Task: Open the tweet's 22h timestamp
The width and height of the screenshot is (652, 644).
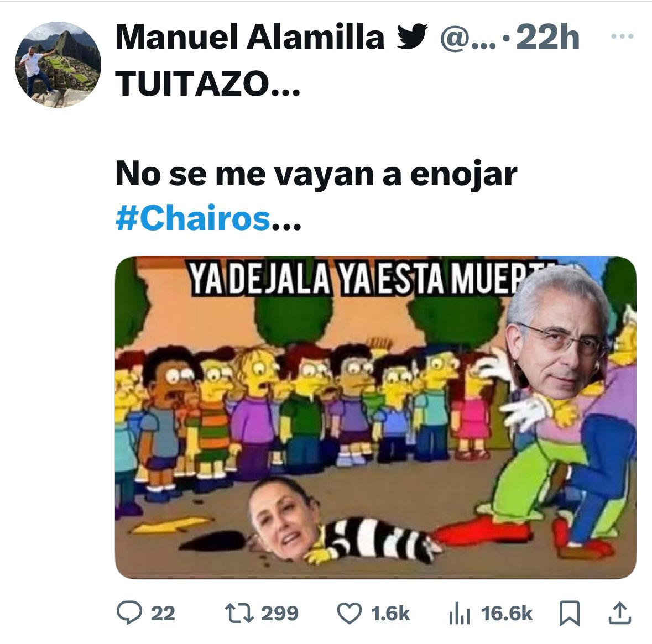Action: pyautogui.click(x=548, y=38)
